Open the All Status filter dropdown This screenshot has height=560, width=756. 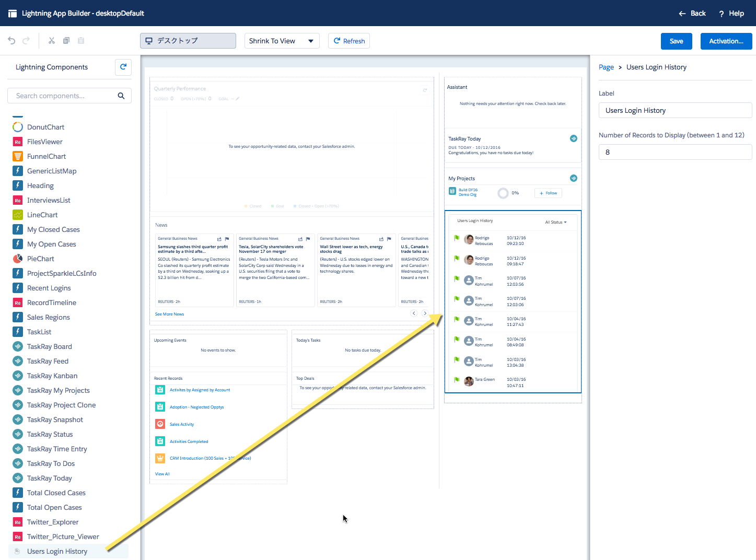pos(555,221)
